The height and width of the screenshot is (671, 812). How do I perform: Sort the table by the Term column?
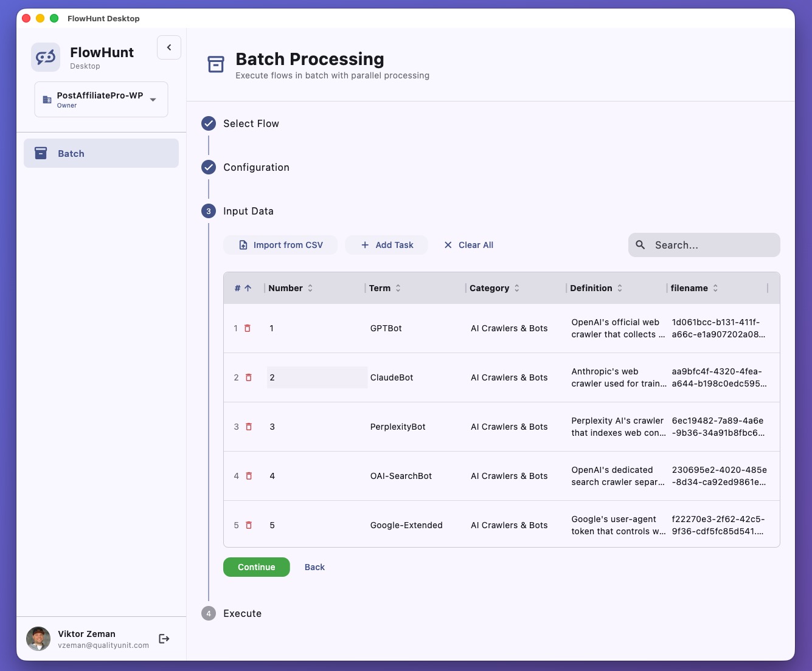[x=398, y=287]
